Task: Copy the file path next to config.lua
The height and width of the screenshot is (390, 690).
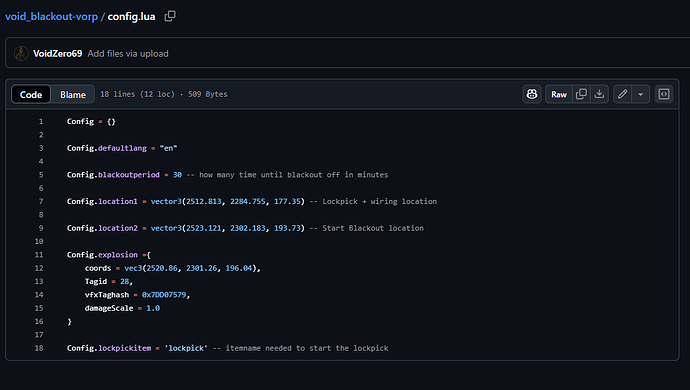Action: (x=170, y=16)
